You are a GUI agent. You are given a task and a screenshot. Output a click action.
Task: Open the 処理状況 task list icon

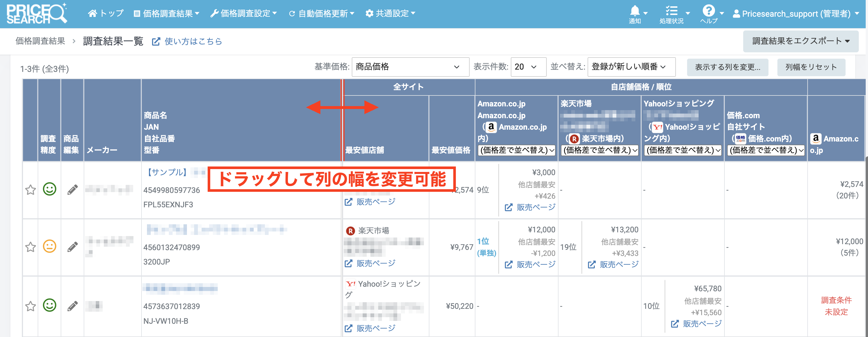tap(672, 11)
